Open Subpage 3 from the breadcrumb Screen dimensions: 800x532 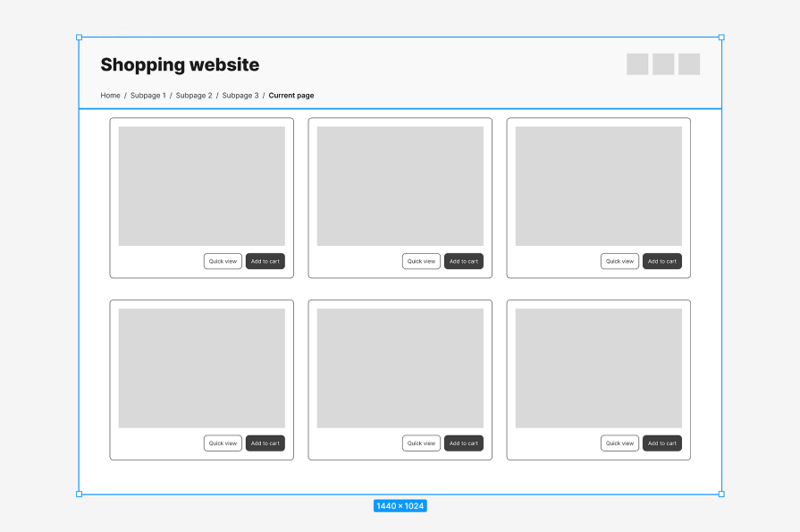[240, 95]
